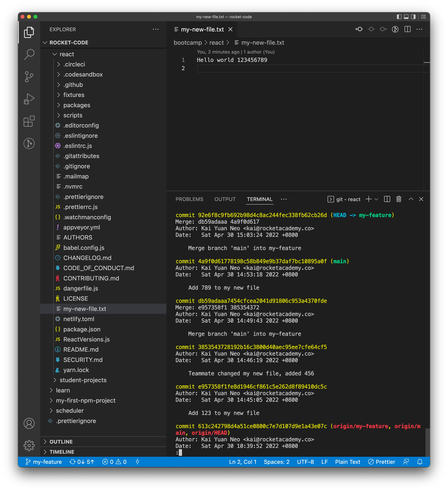The height and width of the screenshot is (491, 448).
Task: Click GitLens open changes with previous revision
Action: pyautogui.click(x=359, y=29)
